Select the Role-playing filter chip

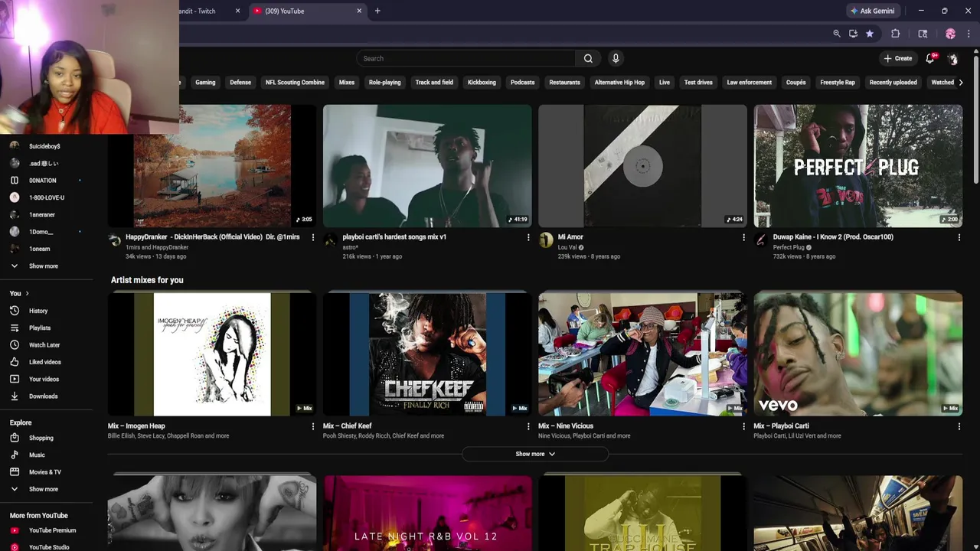[x=384, y=82]
